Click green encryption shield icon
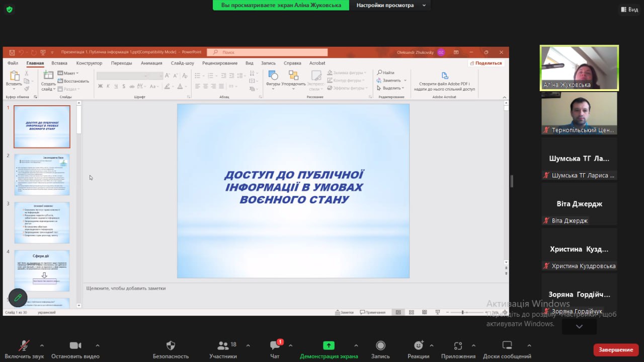This screenshot has height=362, width=644. pyautogui.click(x=10, y=9)
